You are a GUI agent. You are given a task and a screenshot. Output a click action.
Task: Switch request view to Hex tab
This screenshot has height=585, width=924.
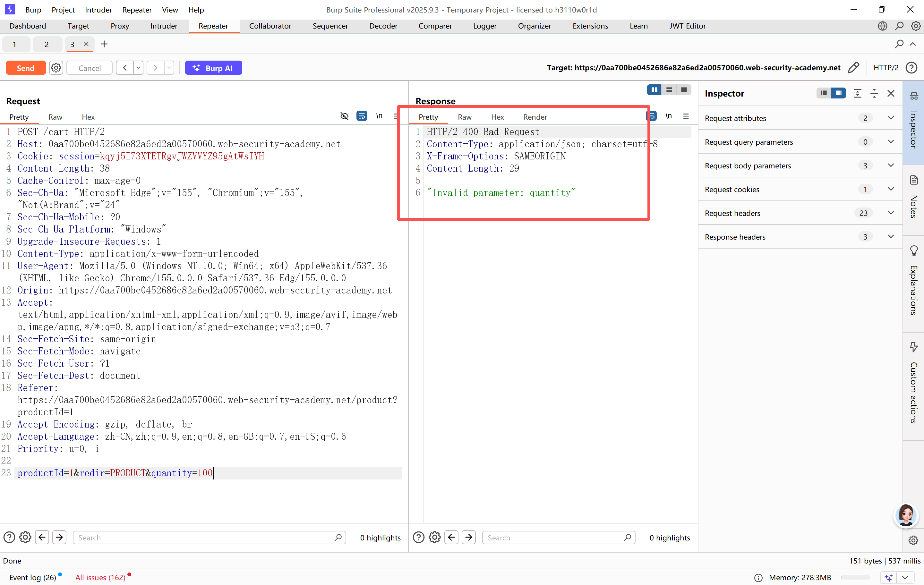(88, 117)
